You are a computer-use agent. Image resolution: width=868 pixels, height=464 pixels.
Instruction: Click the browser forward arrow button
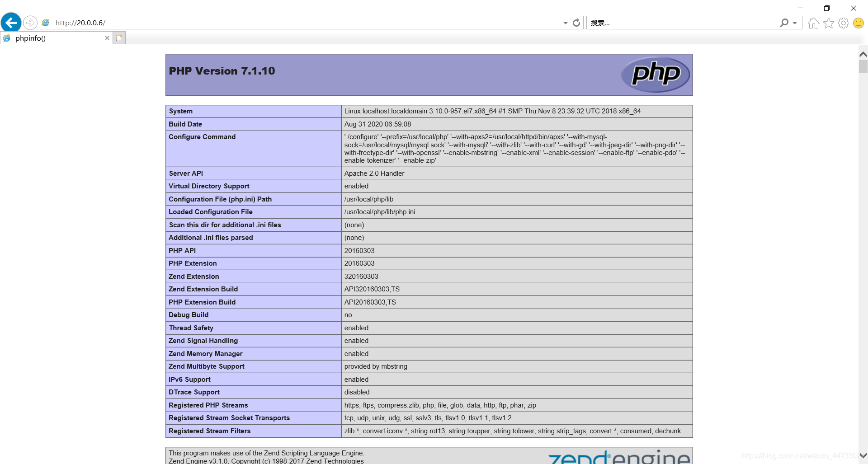coord(30,23)
